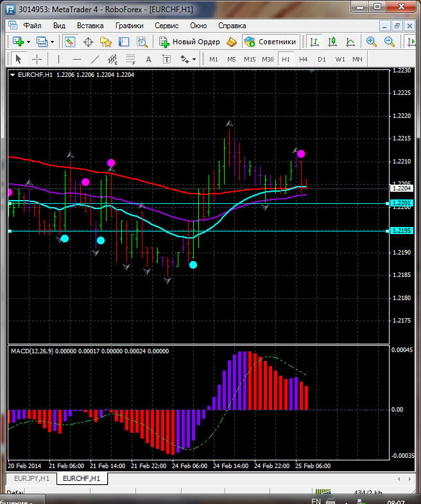Screen dimensions: 421x504
Task: Click the Новый Ордер button
Action: pyautogui.click(x=190, y=42)
